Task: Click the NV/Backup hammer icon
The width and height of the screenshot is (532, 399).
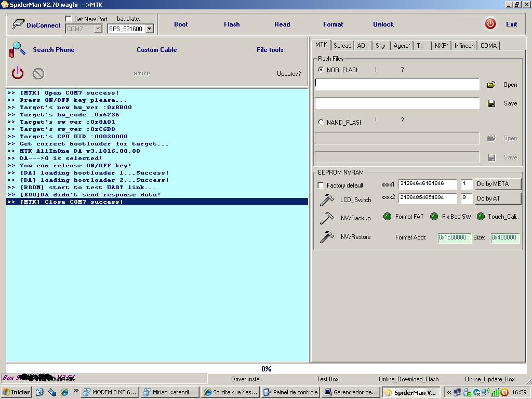Action: point(326,218)
